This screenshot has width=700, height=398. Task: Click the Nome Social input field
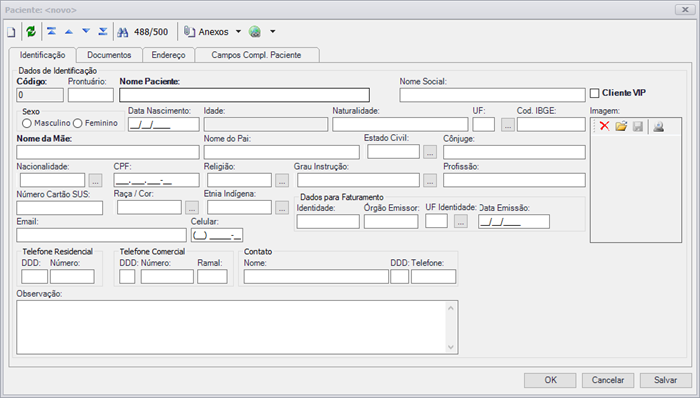coord(492,95)
